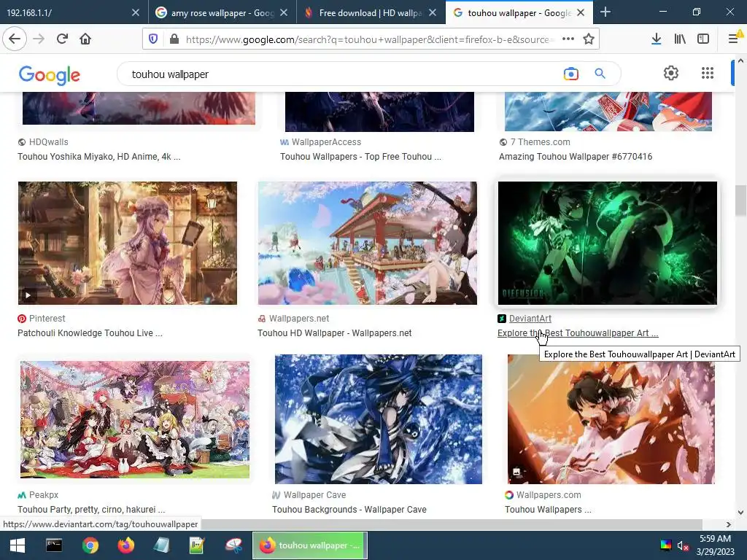This screenshot has width=747, height=560.
Task: Click the speaker muted tray icon
Action: 683,545
